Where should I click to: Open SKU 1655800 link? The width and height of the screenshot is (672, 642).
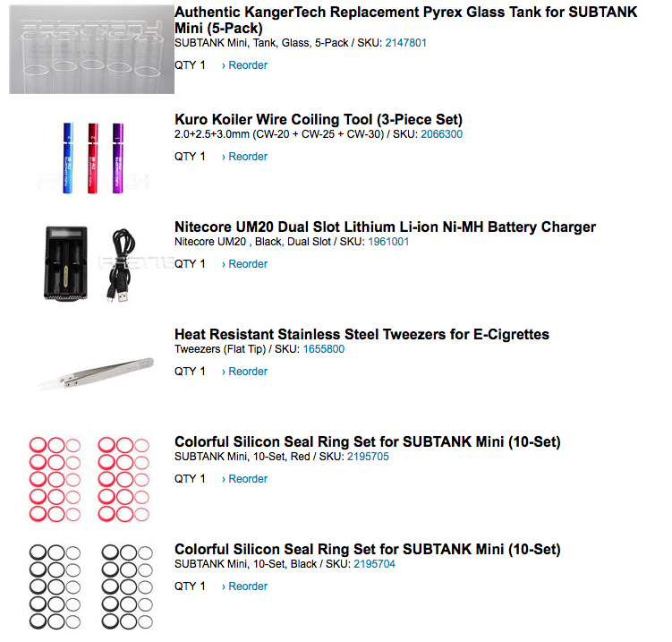(324, 349)
